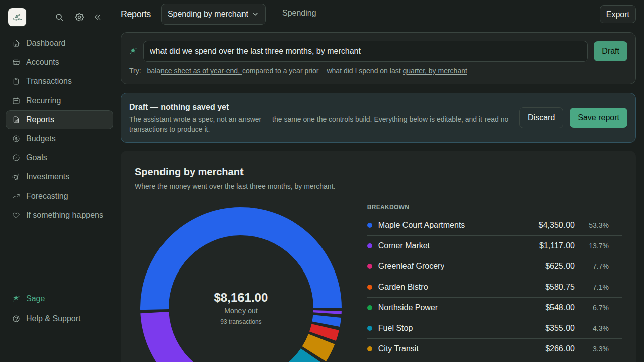Open search with the magnifier icon
Screen dimensions: 644x362
point(59,17)
